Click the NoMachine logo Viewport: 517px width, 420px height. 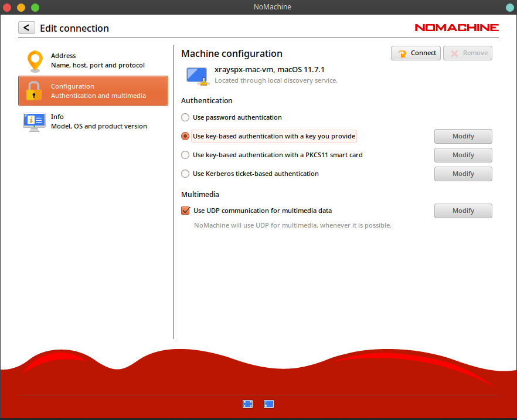coord(457,28)
